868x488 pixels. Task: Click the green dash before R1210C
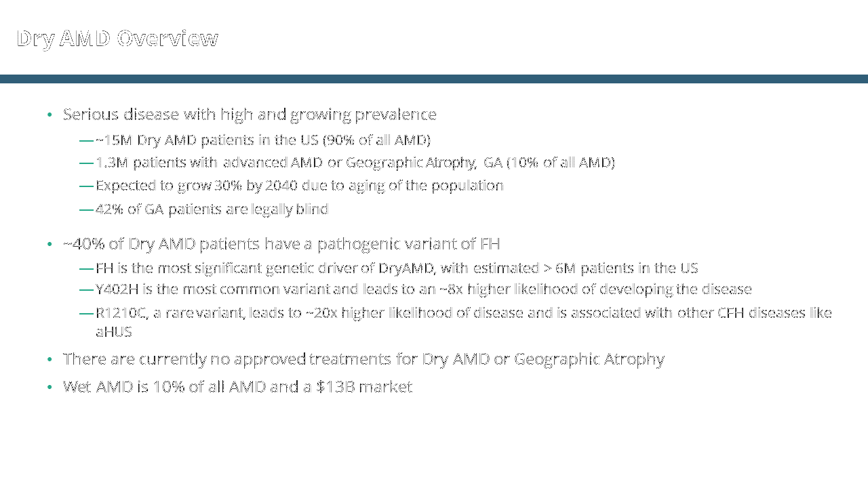(86, 313)
